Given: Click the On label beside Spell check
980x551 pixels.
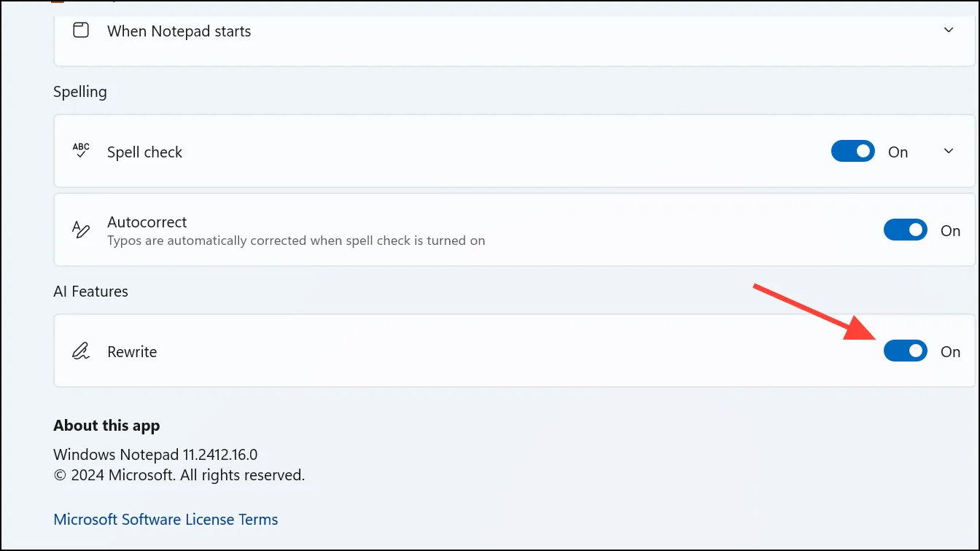Looking at the screenshot, I should 898,152.
